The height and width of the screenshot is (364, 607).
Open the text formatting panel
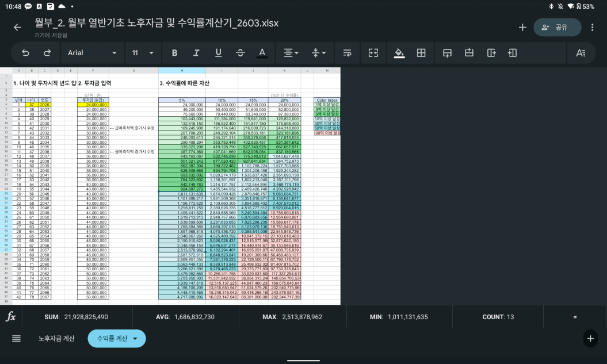click(x=581, y=53)
